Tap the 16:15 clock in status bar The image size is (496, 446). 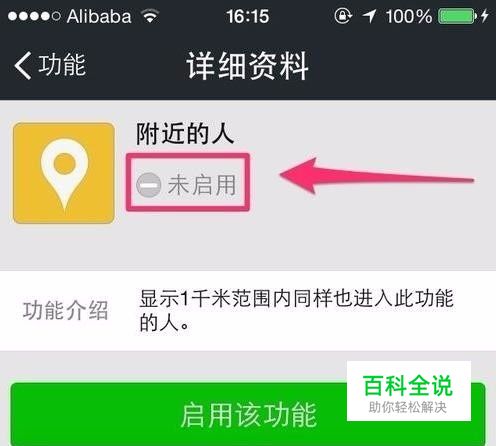(x=248, y=16)
